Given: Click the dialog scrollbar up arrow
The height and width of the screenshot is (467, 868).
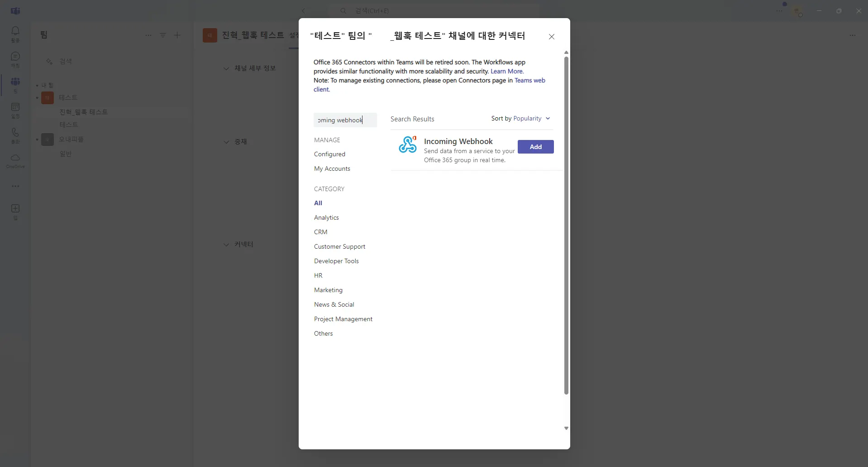Looking at the screenshot, I should tap(566, 53).
